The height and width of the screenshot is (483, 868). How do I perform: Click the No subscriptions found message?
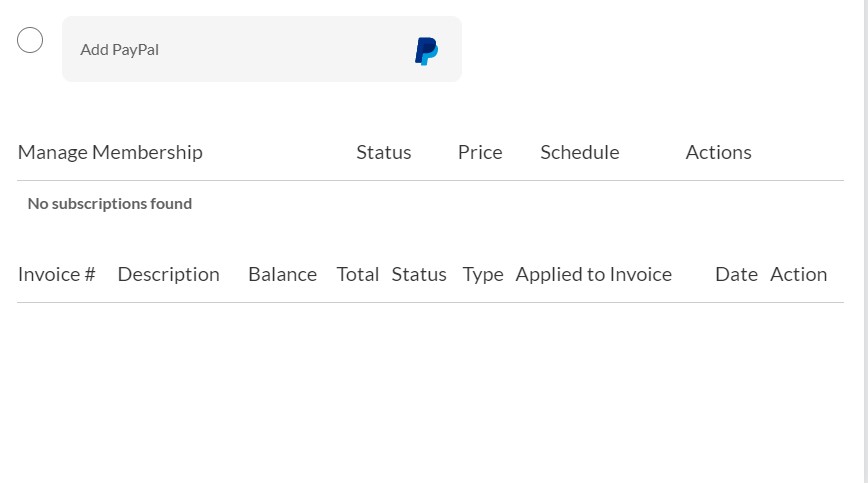coord(110,204)
